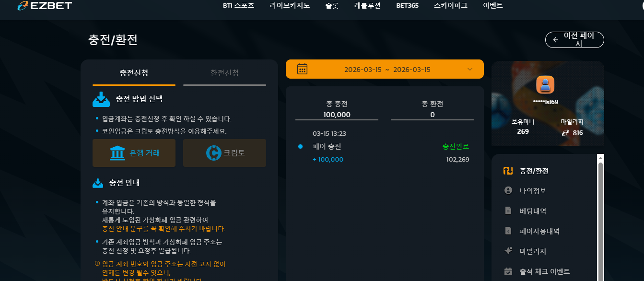This screenshot has height=281, width=644.
Task: Open the BET365 navigation item
Action: click(408, 6)
